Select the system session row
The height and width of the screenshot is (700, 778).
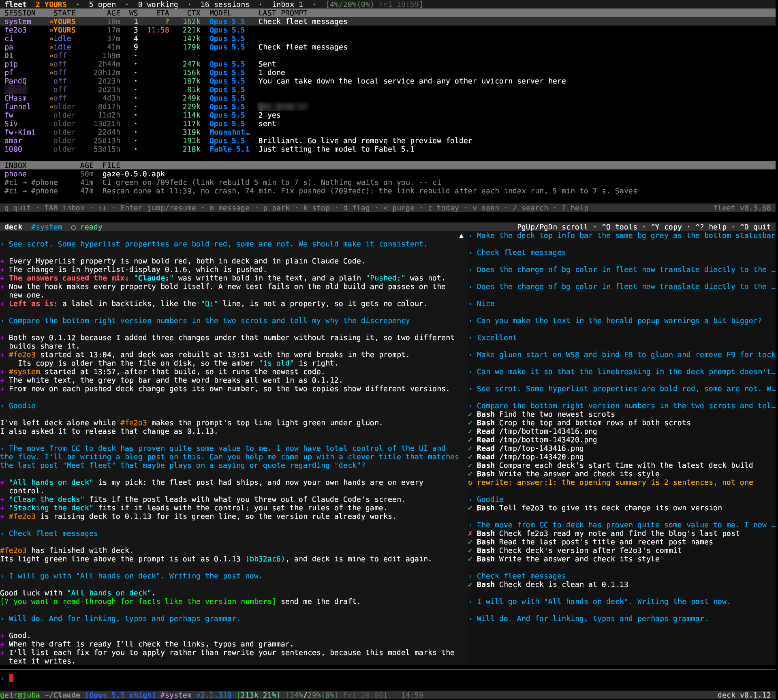(x=388, y=21)
